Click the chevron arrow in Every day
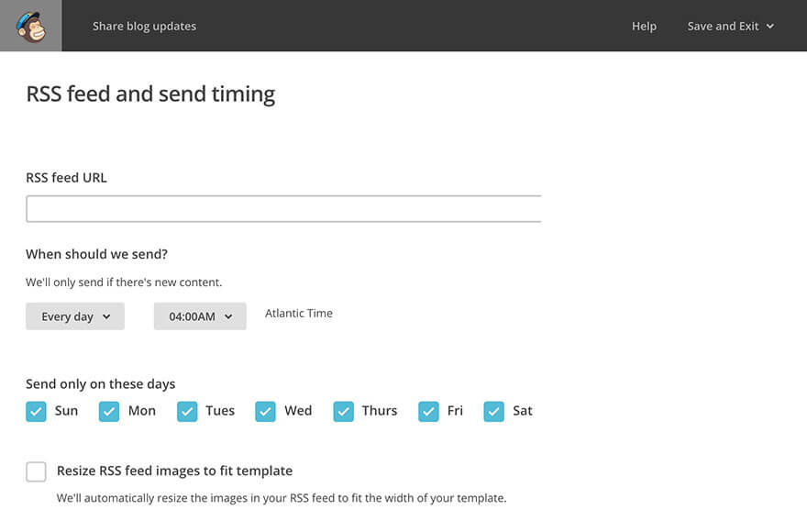This screenshot has width=807, height=532. 107,316
